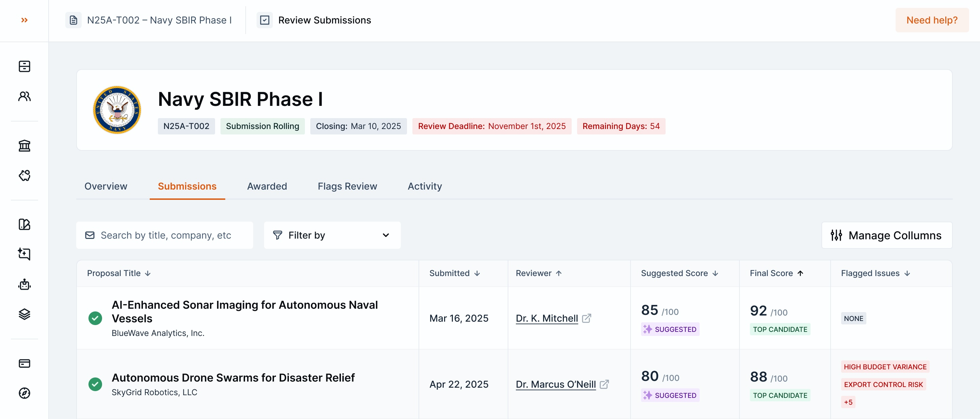980x419 pixels.
Task: Open the users icon in sidebar
Action: pyautogui.click(x=24, y=96)
